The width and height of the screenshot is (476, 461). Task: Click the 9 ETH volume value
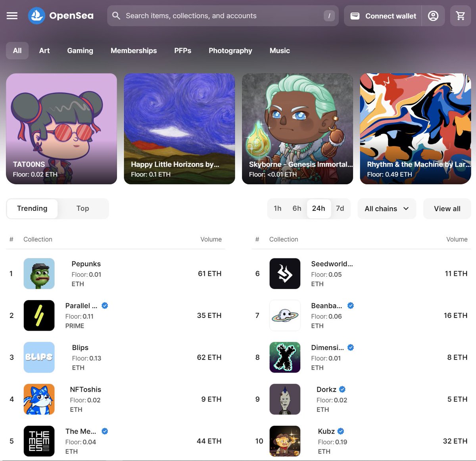tap(211, 399)
